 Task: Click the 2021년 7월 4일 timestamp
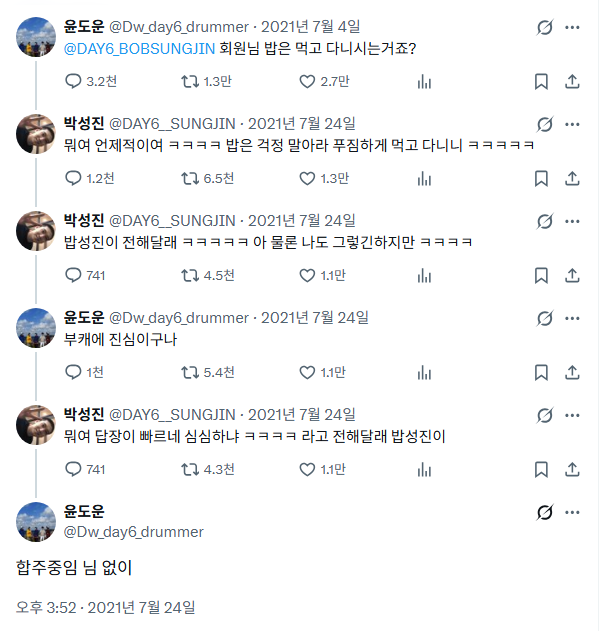point(311,27)
